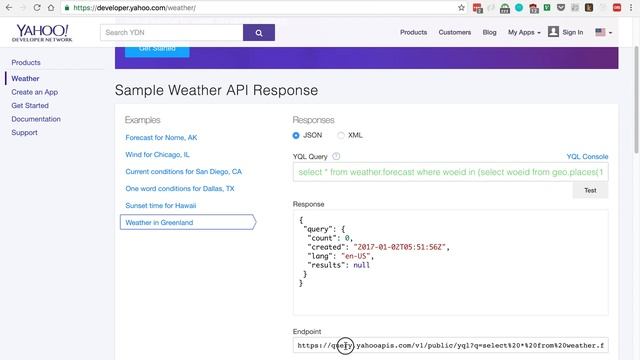Click the YQL Query help icon
The width and height of the screenshot is (640, 360).
(336, 156)
